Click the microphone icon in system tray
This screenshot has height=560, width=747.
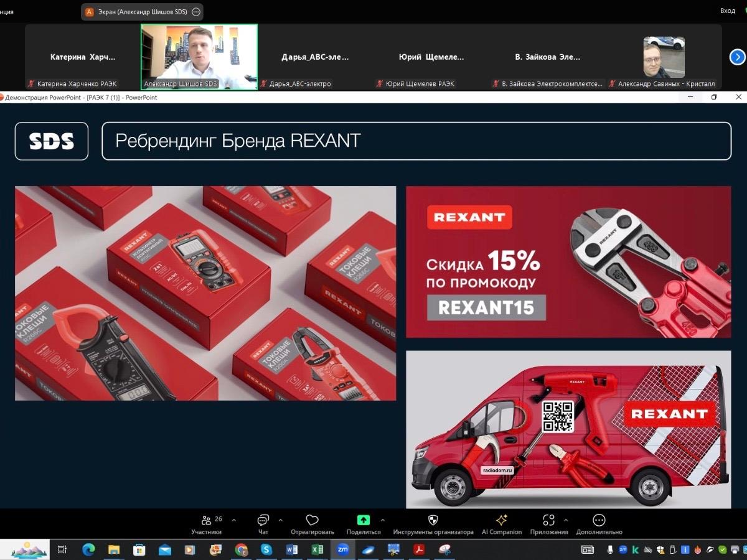point(609,549)
